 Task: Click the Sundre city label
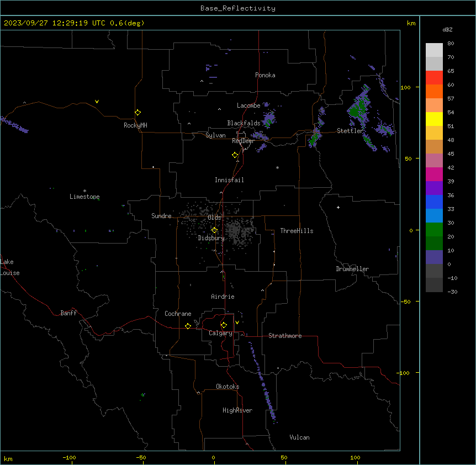point(161,216)
